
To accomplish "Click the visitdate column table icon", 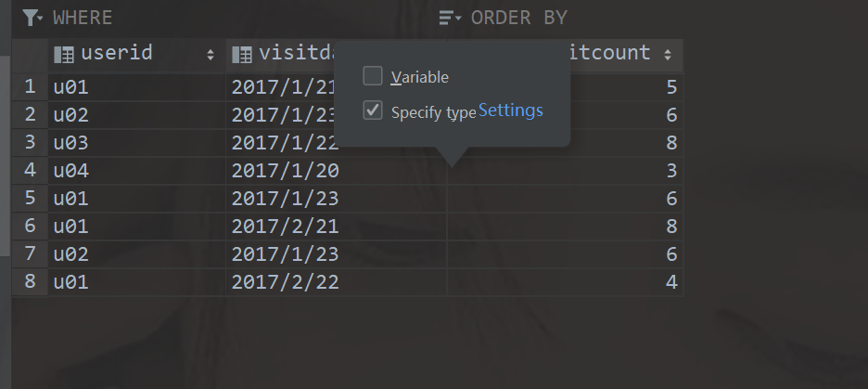I will pyautogui.click(x=242, y=54).
